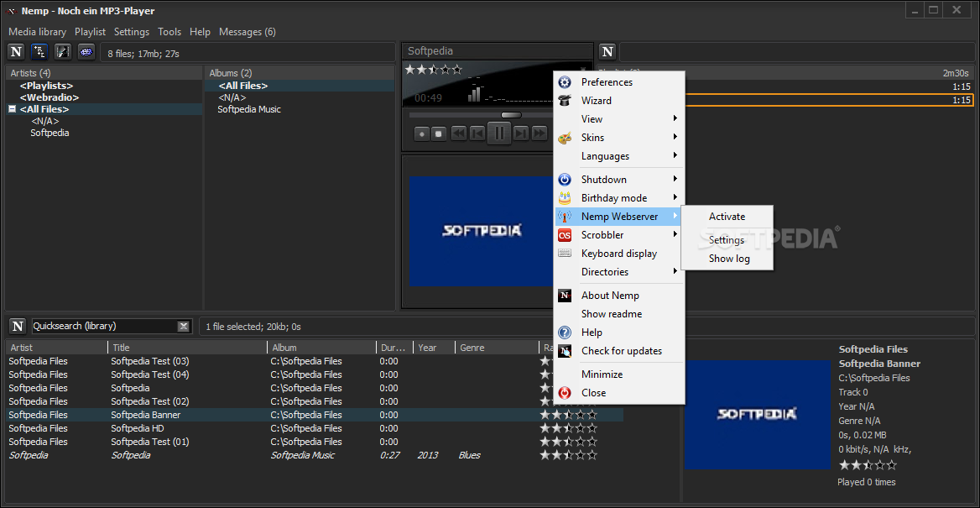This screenshot has height=508, width=980.
Task: Select <Playlists> in the Artists list
Action: [x=46, y=86]
